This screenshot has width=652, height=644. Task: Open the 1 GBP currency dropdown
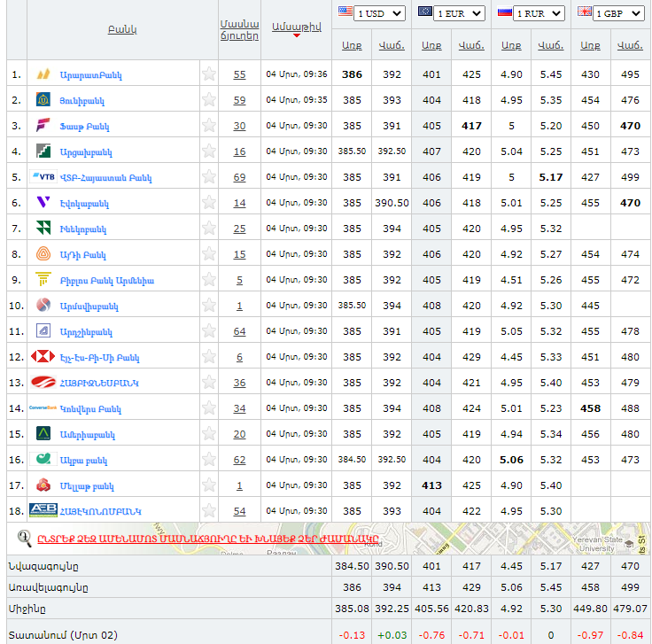618,13
